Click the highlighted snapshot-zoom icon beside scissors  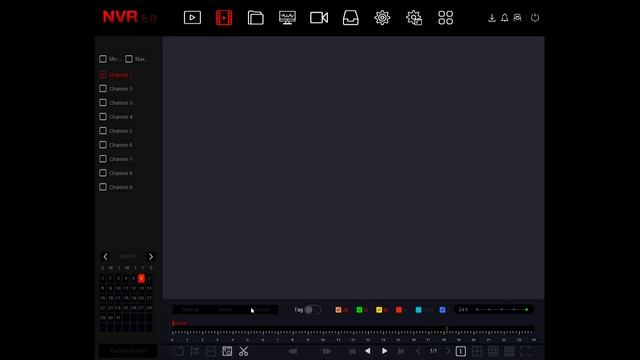[227, 351]
